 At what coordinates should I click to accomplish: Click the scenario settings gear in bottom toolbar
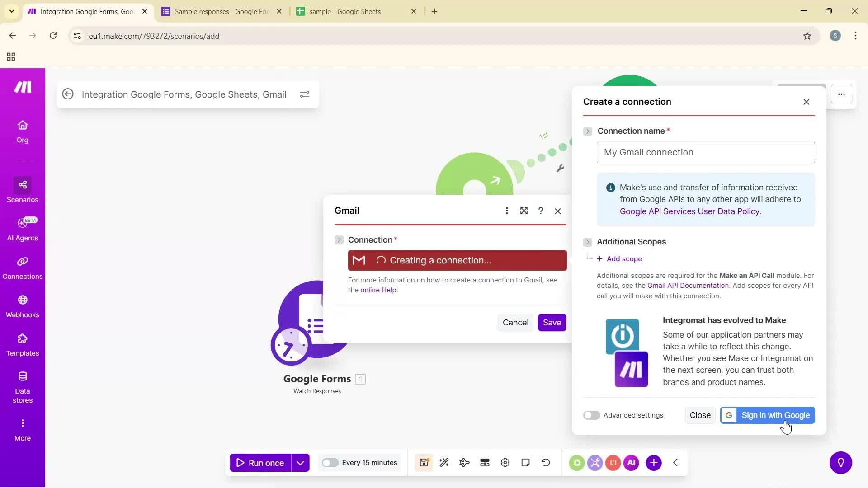coord(505,462)
